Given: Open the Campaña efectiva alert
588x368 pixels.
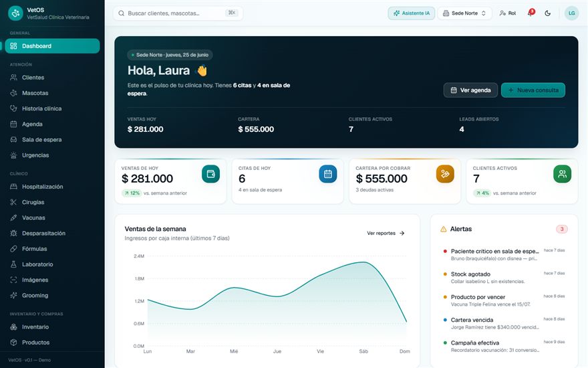Looking at the screenshot, I should pyautogui.click(x=504, y=346).
